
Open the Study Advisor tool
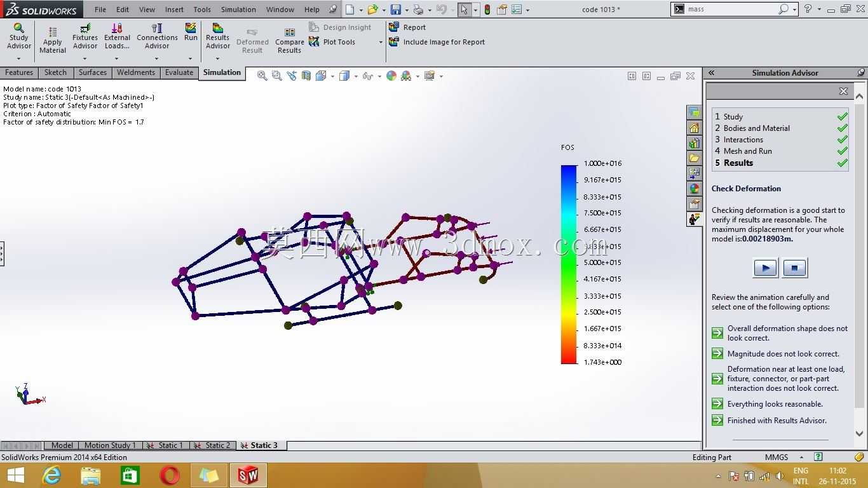[x=18, y=37]
